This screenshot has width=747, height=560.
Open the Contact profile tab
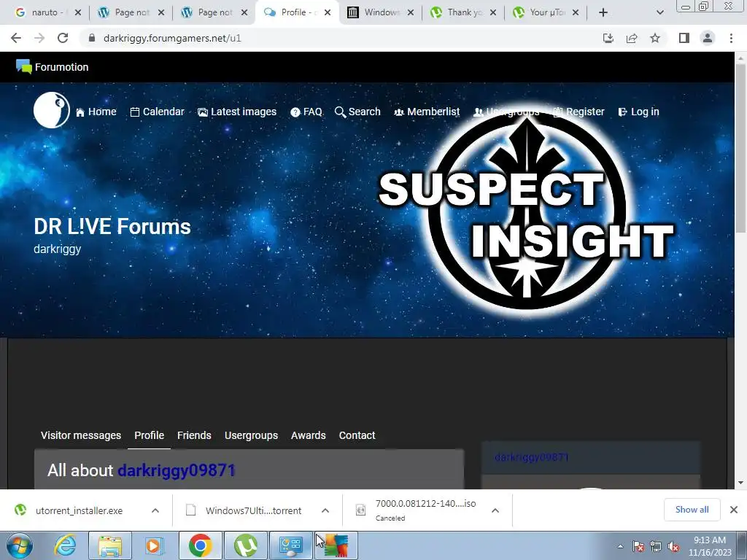(357, 435)
